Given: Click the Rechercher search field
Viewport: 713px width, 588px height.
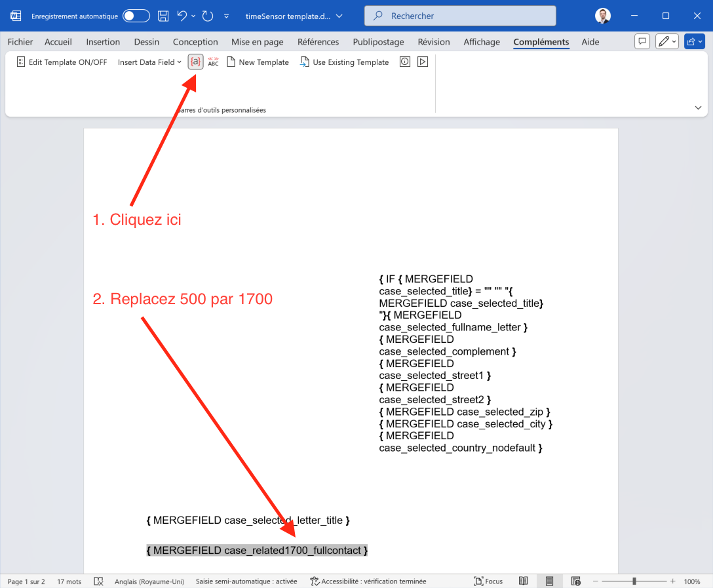Looking at the screenshot, I should 460,16.
